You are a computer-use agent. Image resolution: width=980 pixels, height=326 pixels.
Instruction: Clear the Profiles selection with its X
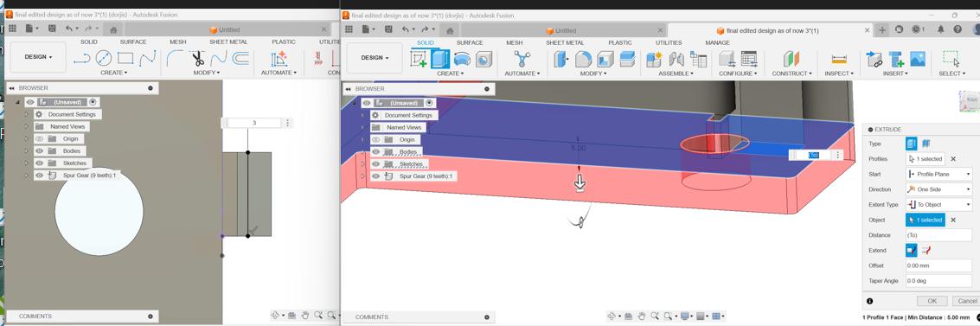(953, 159)
